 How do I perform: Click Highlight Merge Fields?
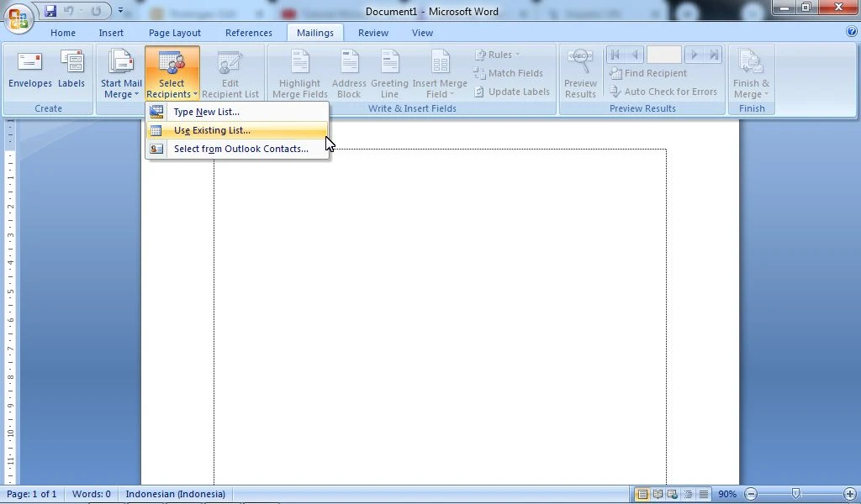300,73
